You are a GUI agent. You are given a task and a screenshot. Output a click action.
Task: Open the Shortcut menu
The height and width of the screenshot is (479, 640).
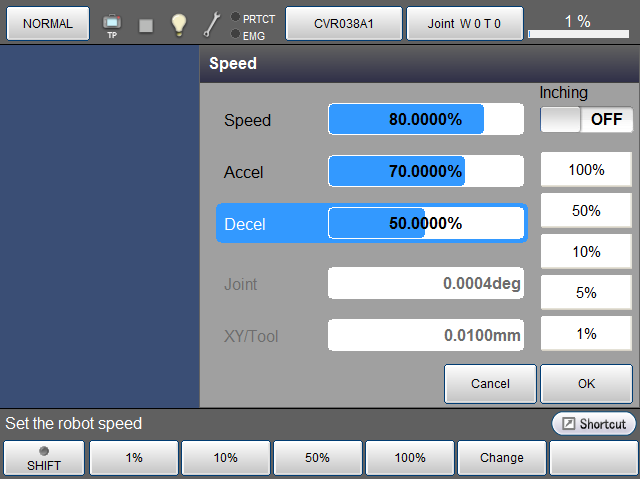coord(594,424)
